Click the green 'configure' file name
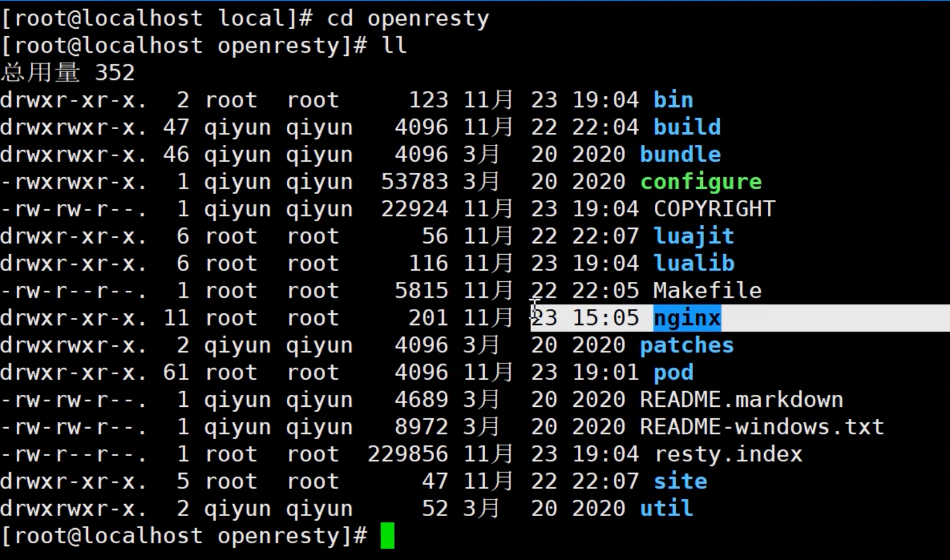 coord(701,181)
